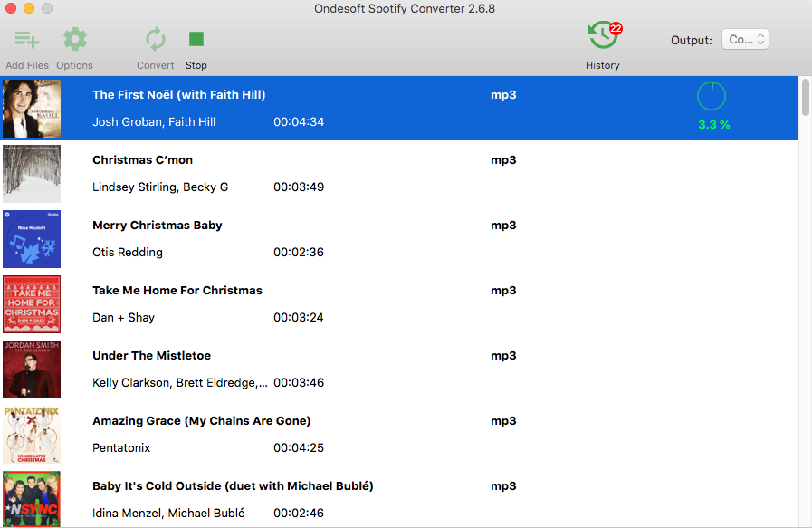Click duration 00:02:46

pyautogui.click(x=299, y=513)
